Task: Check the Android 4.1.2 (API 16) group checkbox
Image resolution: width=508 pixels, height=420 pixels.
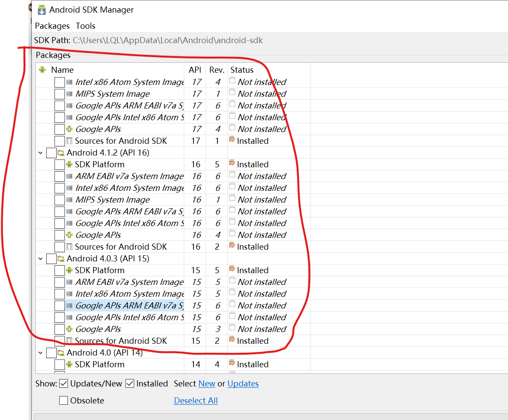Action: tap(51, 152)
